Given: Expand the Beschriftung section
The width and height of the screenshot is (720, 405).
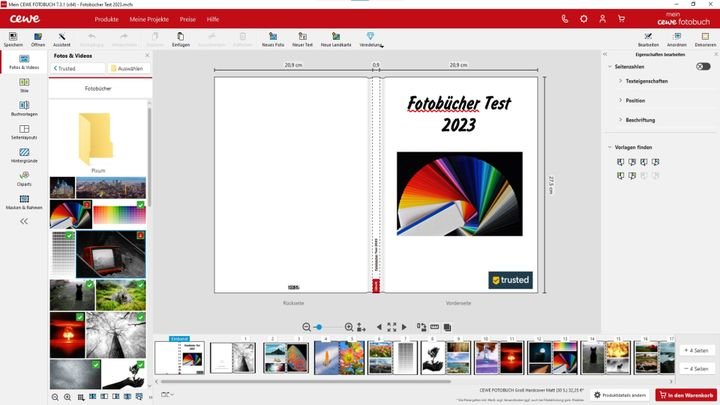Looking at the screenshot, I should tap(640, 120).
